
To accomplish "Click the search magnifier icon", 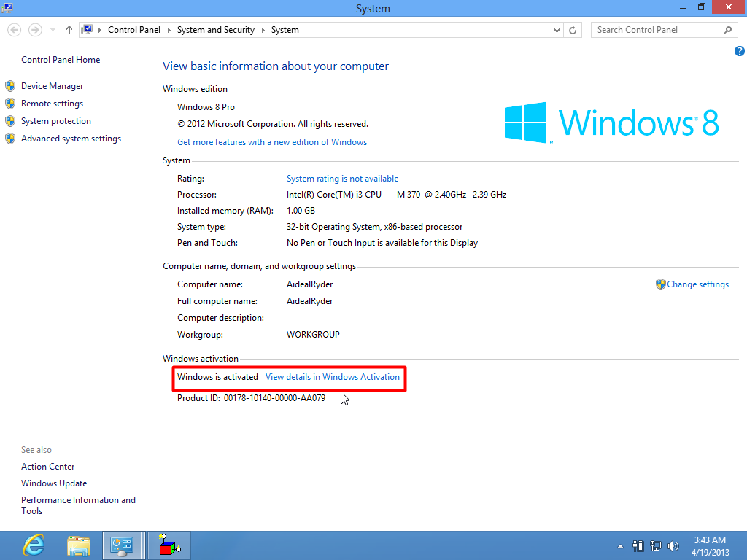I will pyautogui.click(x=727, y=30).
